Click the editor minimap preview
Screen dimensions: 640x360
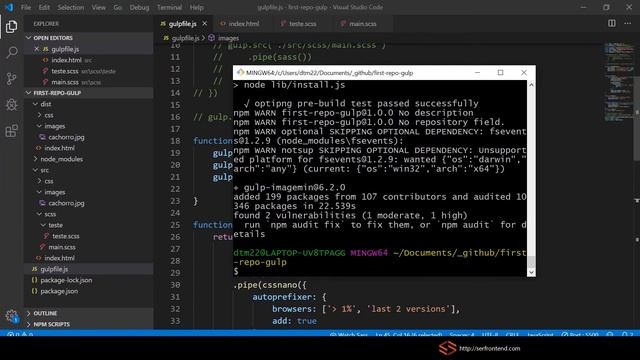(x=619, y=82)
